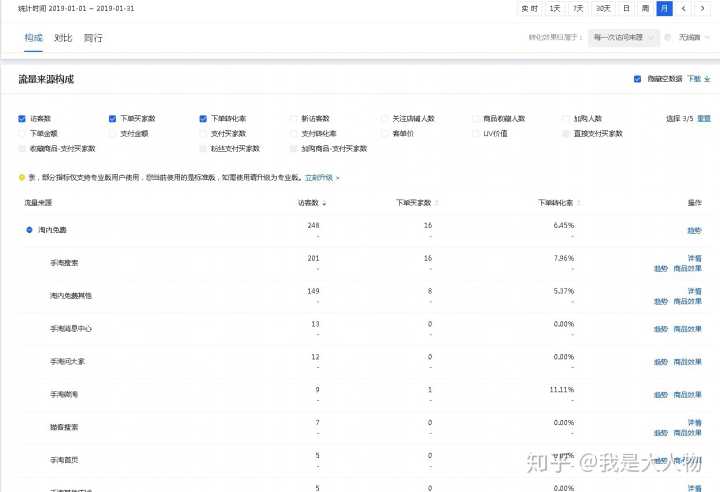Uncheck the 访客数 metric checkbox

coord(22,118)
